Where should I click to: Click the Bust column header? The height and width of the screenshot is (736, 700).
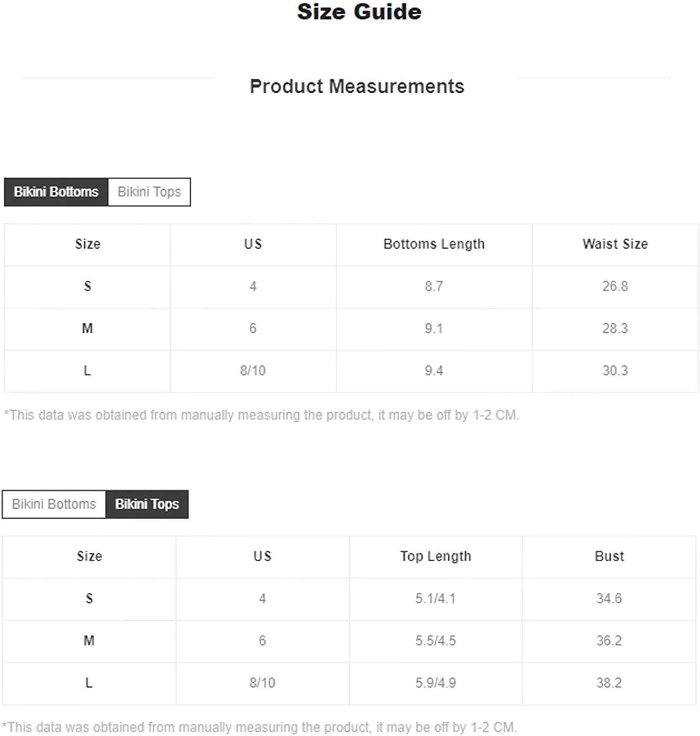[609, 556]
